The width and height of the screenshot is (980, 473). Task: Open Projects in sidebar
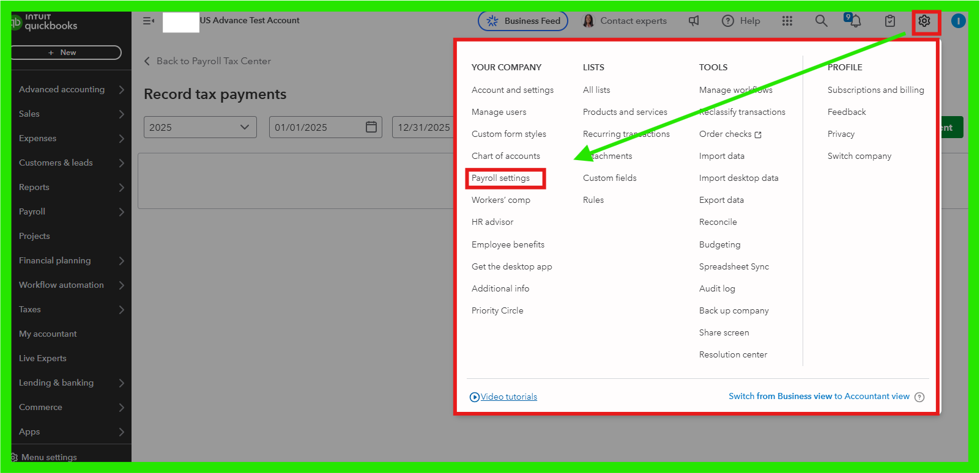coord(34,236)
